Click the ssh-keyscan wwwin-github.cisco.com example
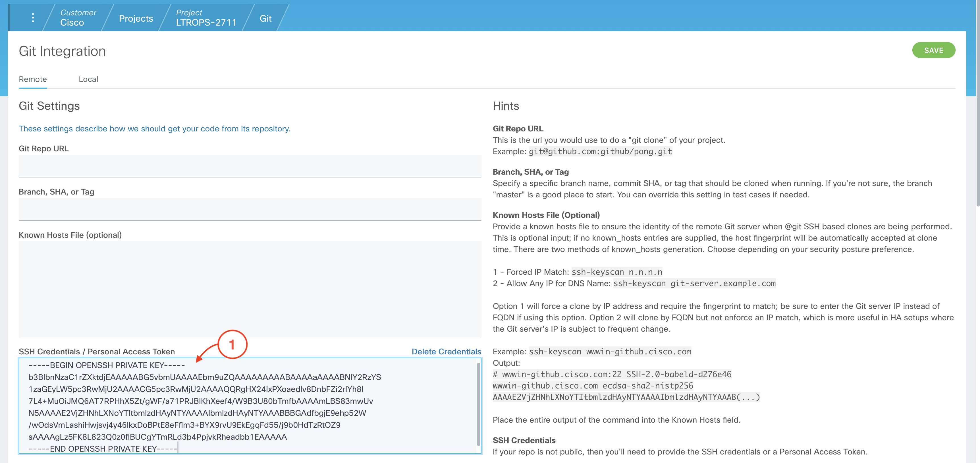Viewport: 980px width, 463px height. click(610, 352)
